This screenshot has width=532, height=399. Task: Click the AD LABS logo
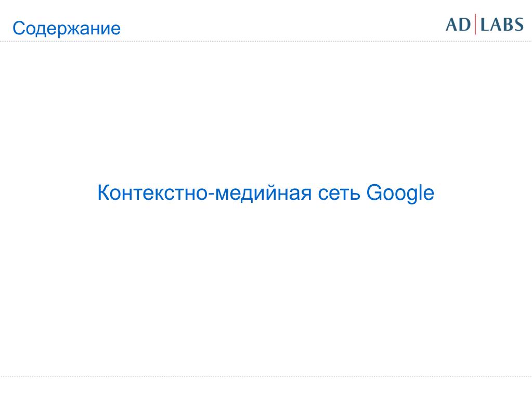click(485, 24)
